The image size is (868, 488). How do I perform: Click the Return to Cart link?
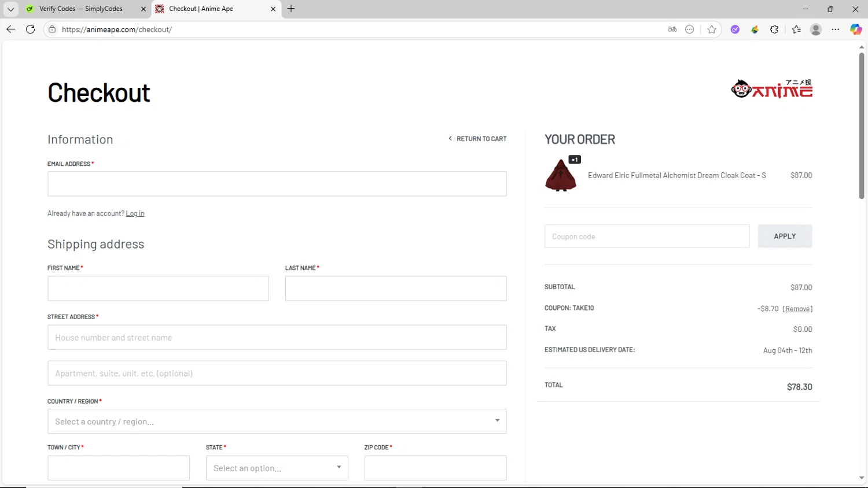pos(477,139)
